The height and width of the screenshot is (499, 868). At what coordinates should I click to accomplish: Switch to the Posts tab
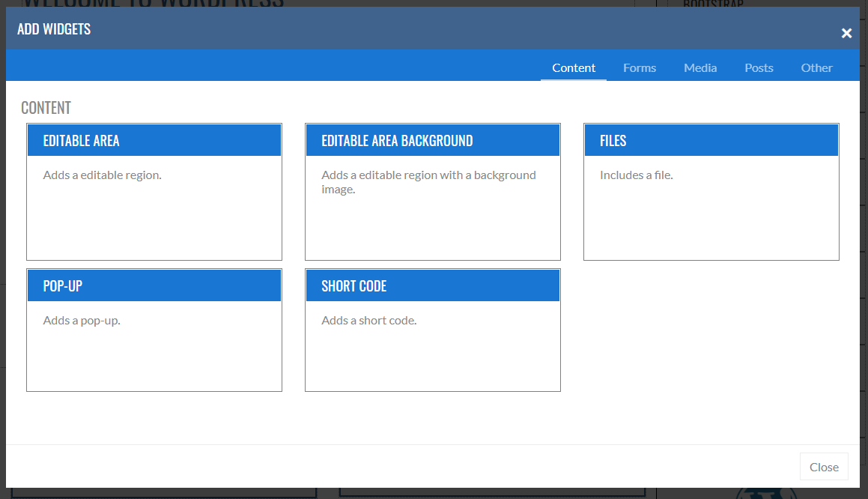[x=759, y=67]
